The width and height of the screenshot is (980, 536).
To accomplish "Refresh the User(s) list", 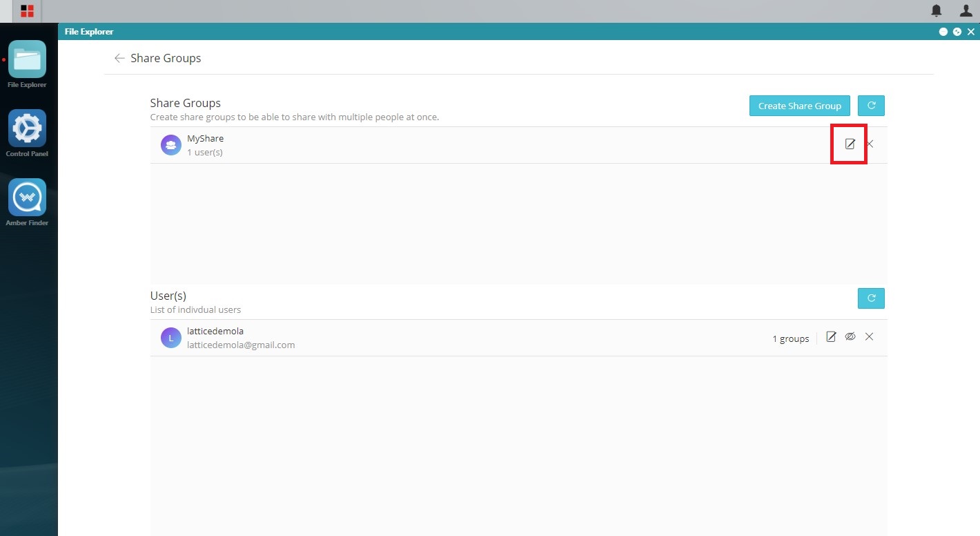I will 871,298.
